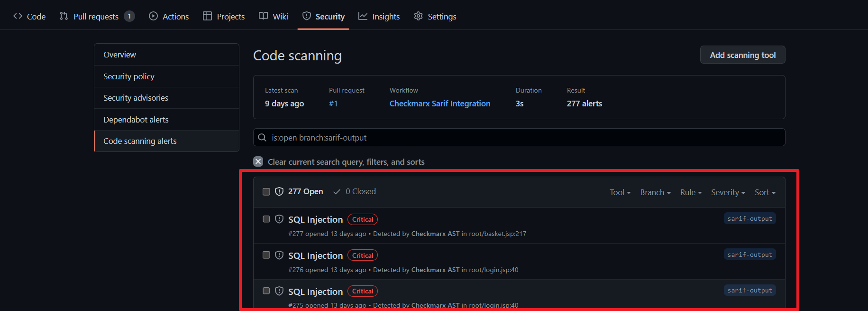
Task: Click the 9 days ago latest scan text
Action: click(x=284, y=104)
